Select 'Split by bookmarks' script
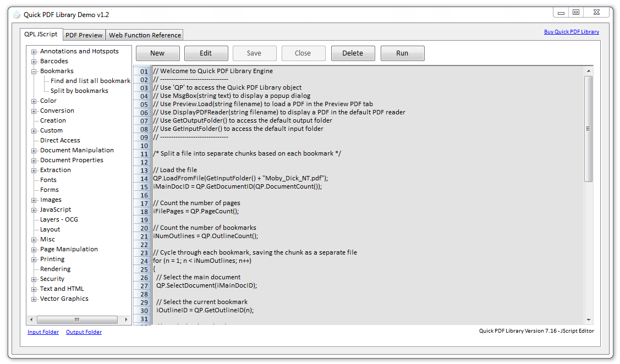The width and height of the screenshot is (620, 364). [x=79, y=91]
